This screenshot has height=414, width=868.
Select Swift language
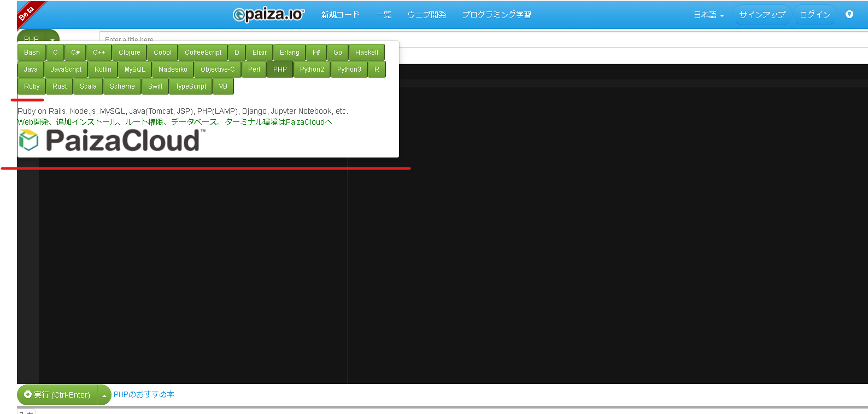(x=155, y=86)
